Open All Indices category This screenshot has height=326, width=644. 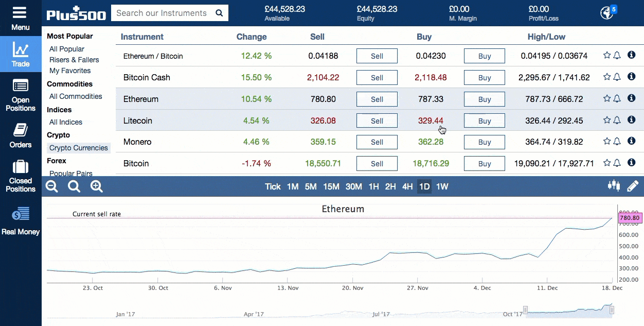tap(66, 122)
